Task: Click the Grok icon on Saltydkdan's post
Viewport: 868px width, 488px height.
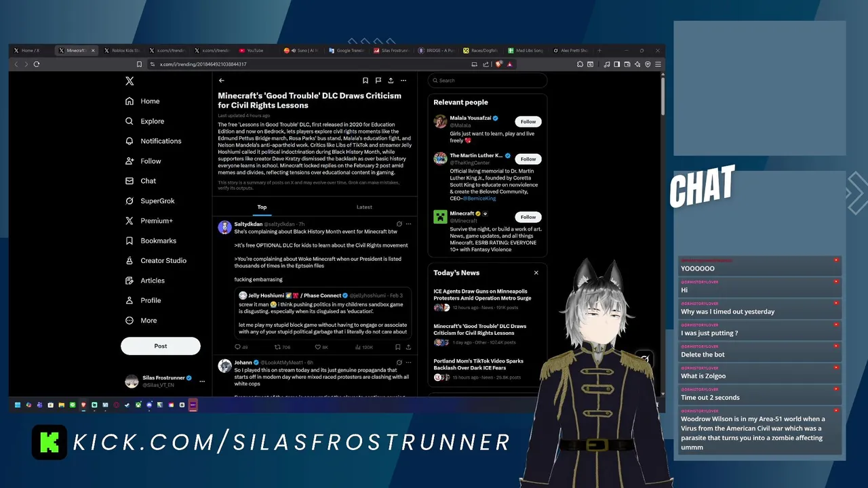Action: point(399,224)
